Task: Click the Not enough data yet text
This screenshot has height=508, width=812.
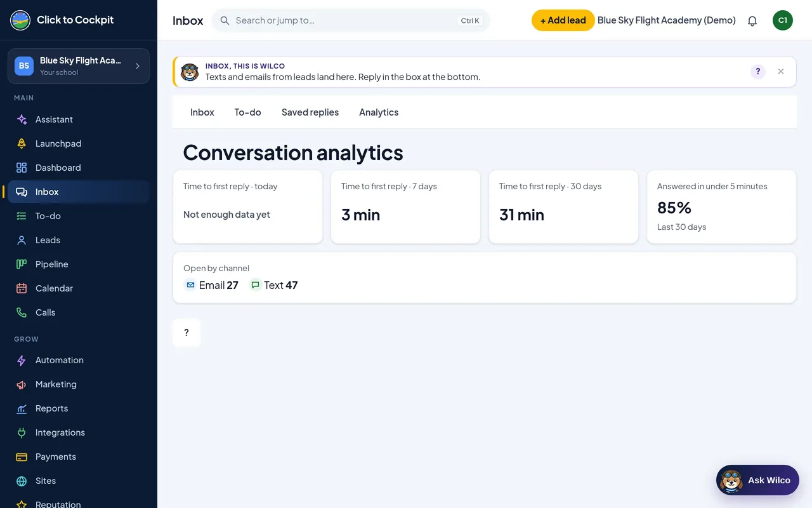Action: click(226, 215)
